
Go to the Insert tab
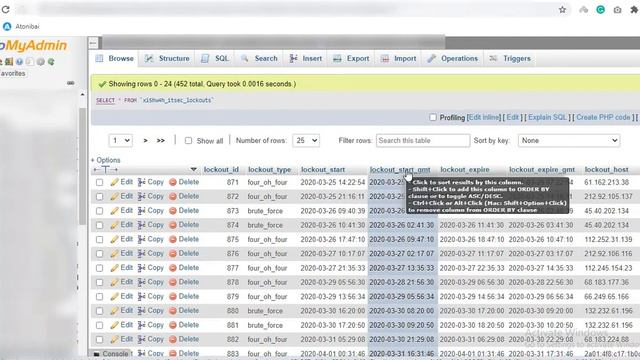(306, 58)
